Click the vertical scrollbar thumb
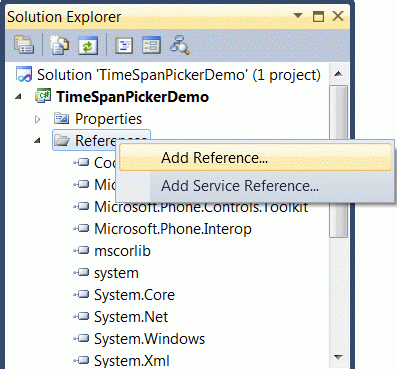The height and width of the screenshot is (369, 397). point(338,161)
